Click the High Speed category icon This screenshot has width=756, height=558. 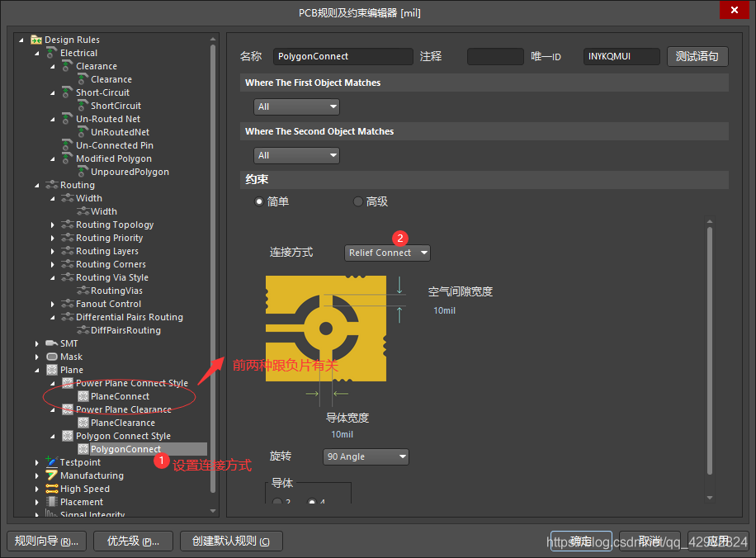click(52, 489)
